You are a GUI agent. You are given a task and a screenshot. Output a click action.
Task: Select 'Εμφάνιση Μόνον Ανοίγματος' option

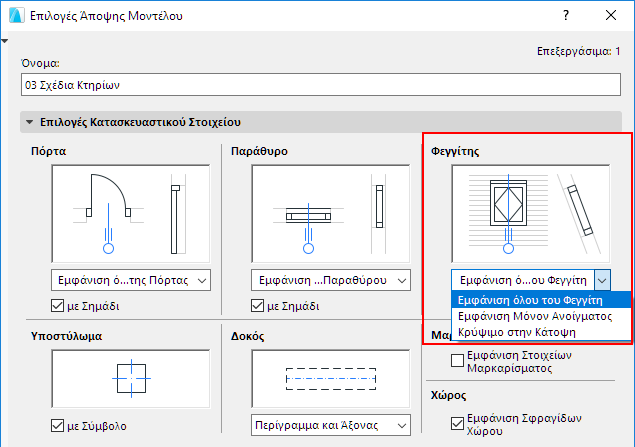point(533,316)
